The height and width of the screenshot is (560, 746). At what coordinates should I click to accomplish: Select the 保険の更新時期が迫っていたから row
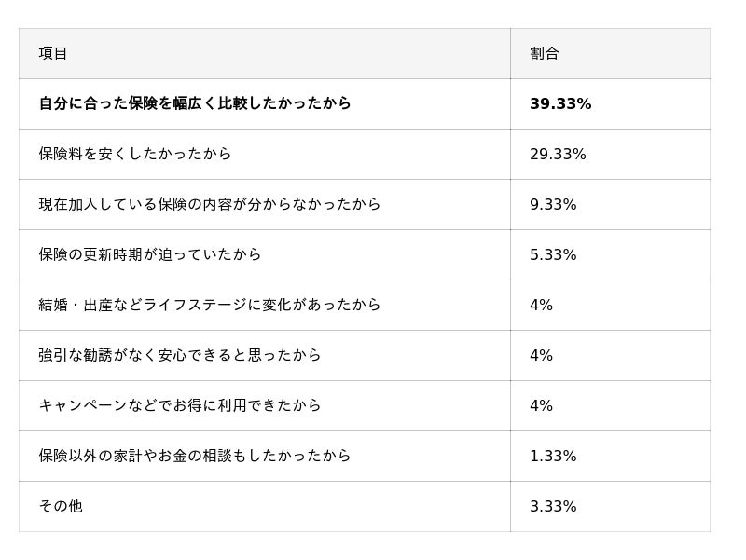pos(150,254)
